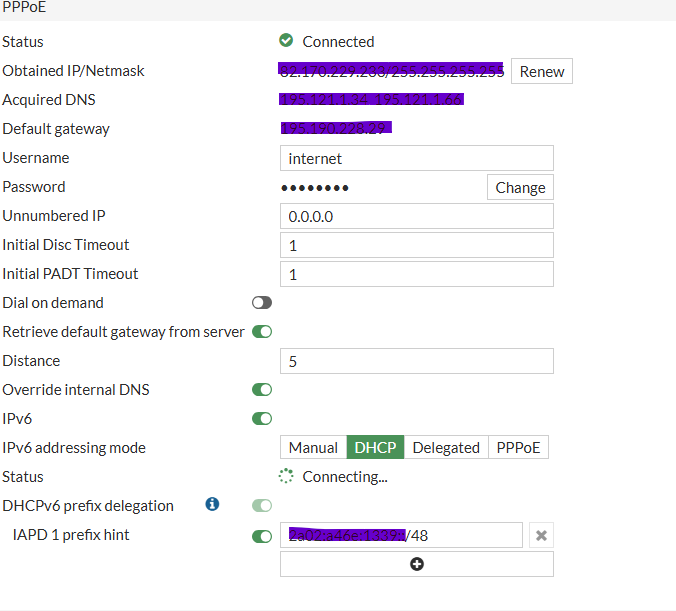
Task: Select Manual IPv6 addressing mode
Action: tap(313, 447)
